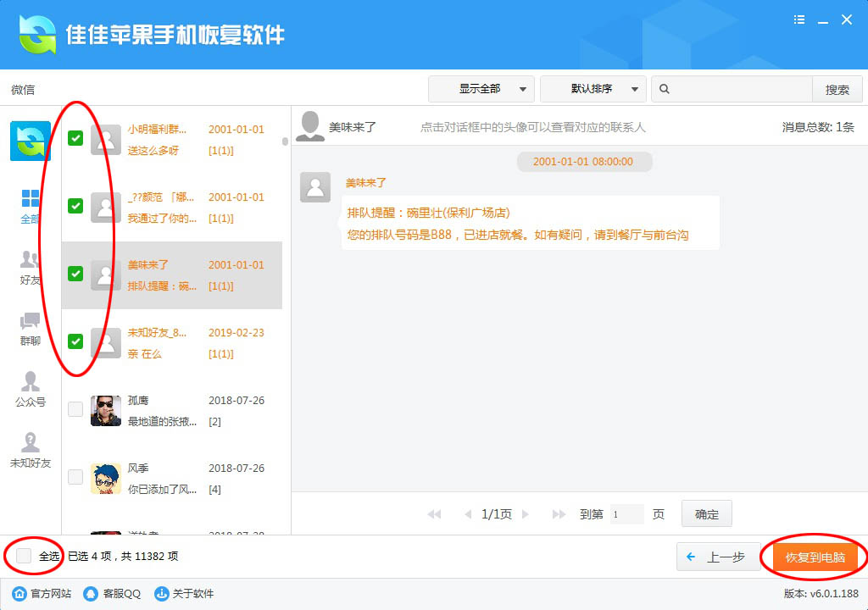Open 客服QQ customer service link

pyautogui.click(x=112, y=593)
